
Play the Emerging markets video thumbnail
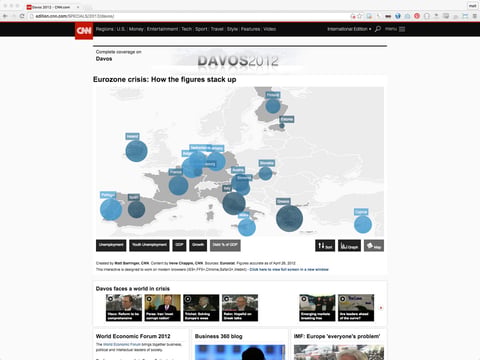coord(317,308)
